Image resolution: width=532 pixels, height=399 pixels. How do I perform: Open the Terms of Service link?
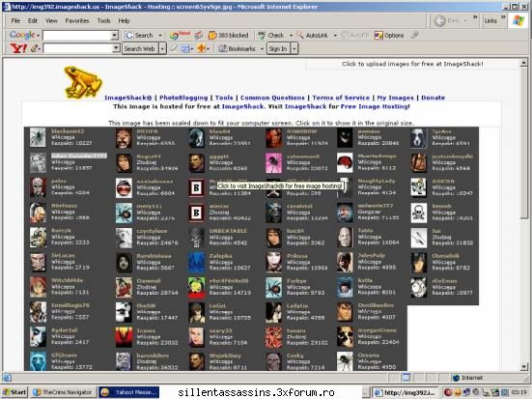click(341, 98)
